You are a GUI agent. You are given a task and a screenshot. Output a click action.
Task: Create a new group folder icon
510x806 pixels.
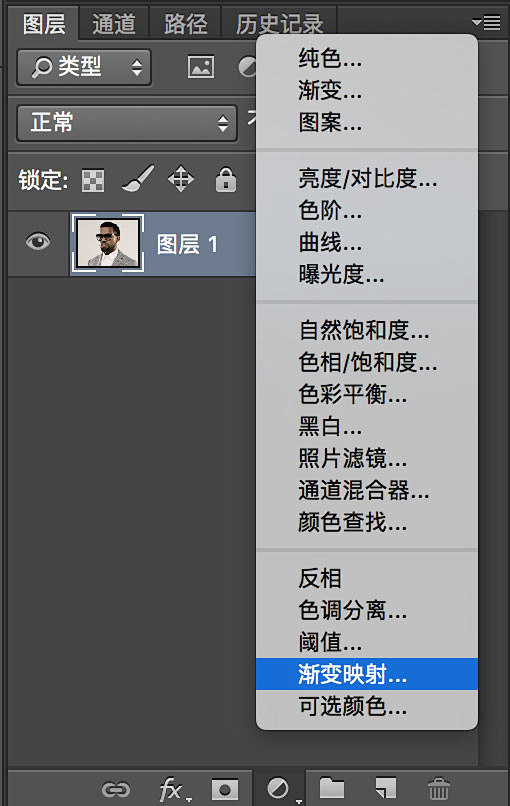click(x=332, y=787)
